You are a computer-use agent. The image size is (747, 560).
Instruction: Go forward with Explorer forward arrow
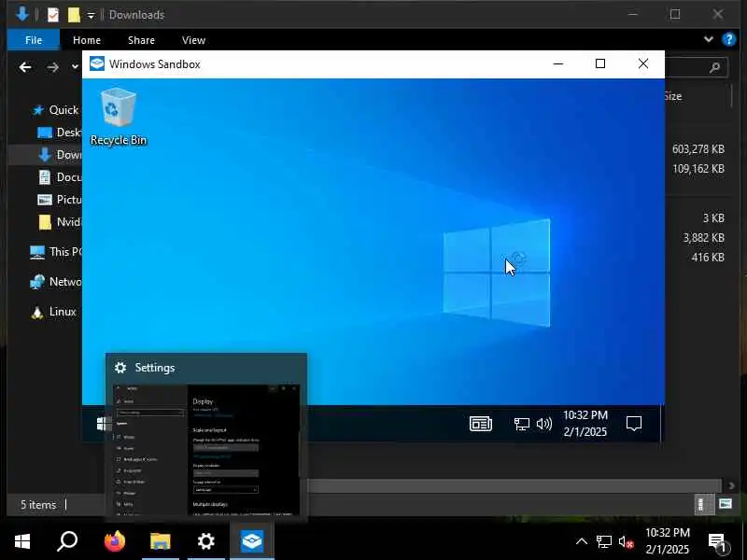click(x=52, y=67)
